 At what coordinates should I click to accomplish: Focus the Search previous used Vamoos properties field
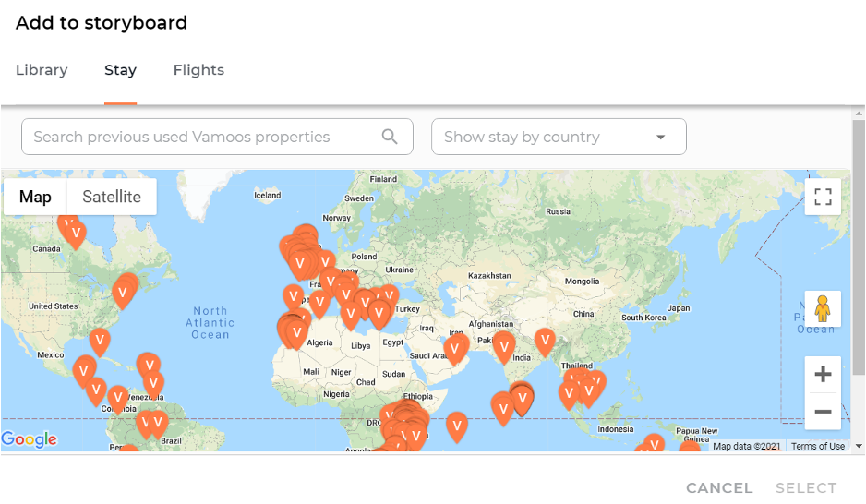point(217,137)
